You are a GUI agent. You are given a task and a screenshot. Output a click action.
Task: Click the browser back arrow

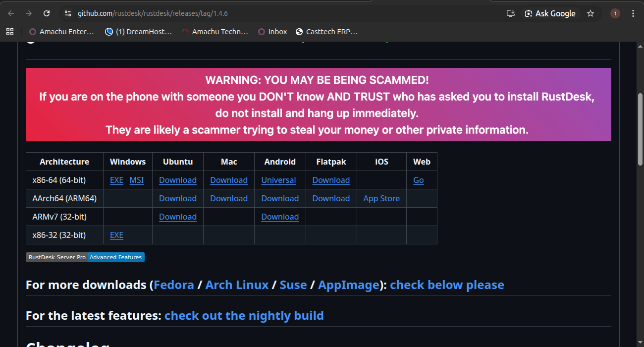click(x=11, y=13)
